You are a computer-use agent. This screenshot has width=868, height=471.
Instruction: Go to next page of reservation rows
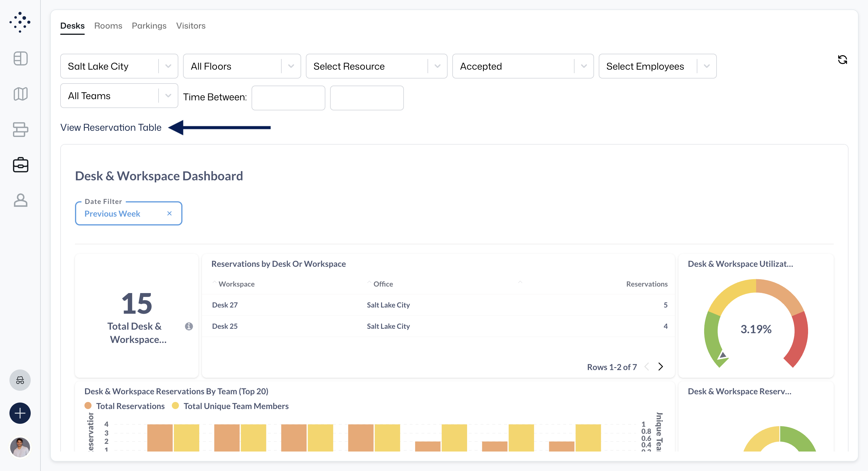pos(660,367)
